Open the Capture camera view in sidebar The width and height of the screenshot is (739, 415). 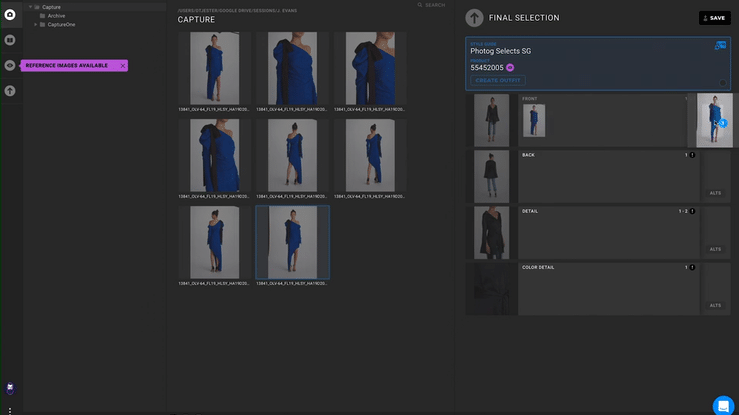(x=10, y=14)
